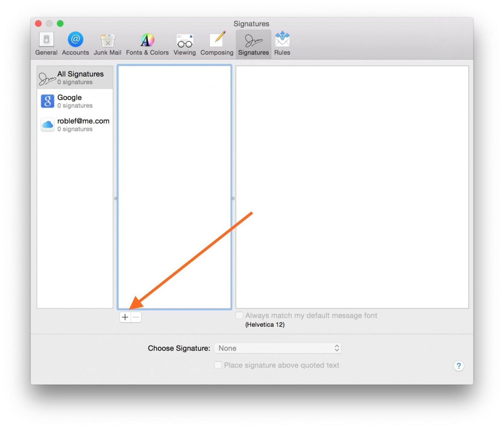Open the Composing preferences pane

click(x=216, y=44)
